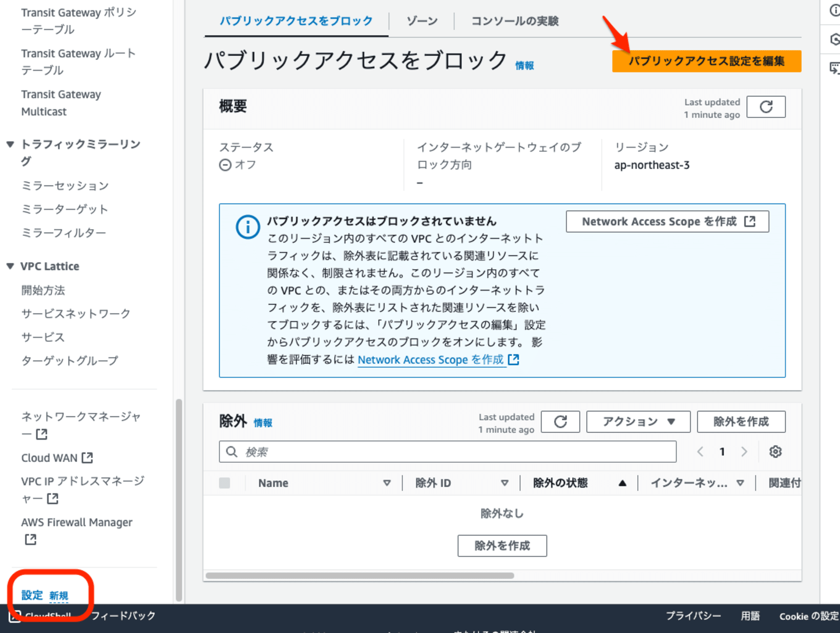The height and width of the screenshot is (633, 840).
Task: Open 開始方法 under VPC Lattice
Action: [x=43, y=290]
